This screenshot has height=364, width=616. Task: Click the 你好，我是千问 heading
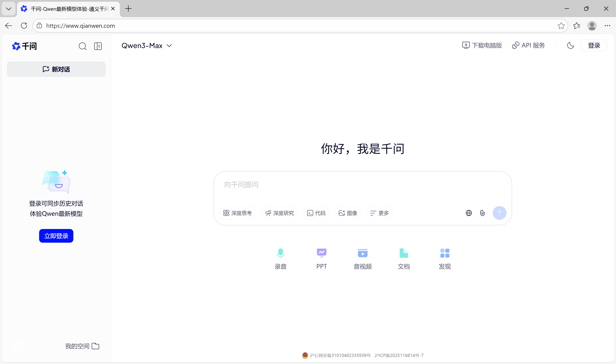pyautogui.click(x=363, y=149)
